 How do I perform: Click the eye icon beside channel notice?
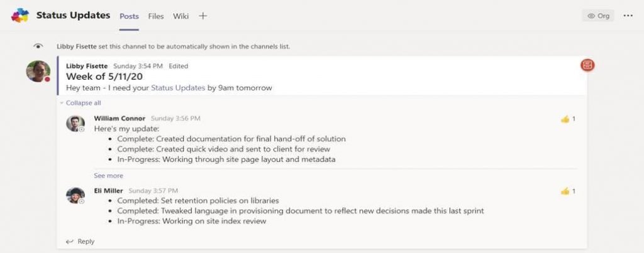pyautogui.click(x=38, y=46)
